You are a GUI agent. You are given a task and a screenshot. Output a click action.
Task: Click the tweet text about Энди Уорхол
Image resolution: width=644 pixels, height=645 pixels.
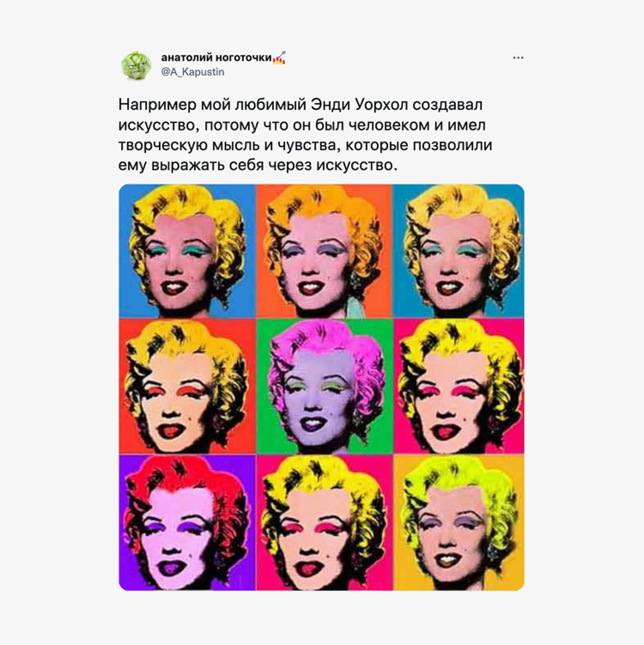pyautogui.click(x=305, y=135)
